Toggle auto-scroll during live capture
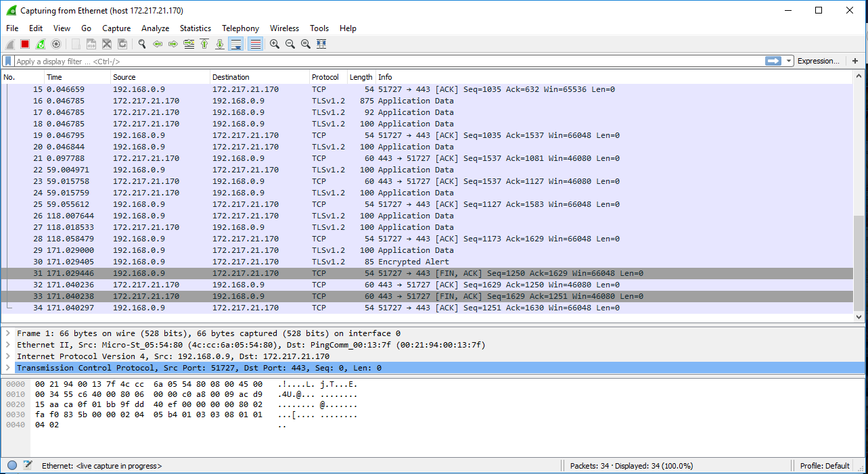868x474 pixels. pos(236,44)
